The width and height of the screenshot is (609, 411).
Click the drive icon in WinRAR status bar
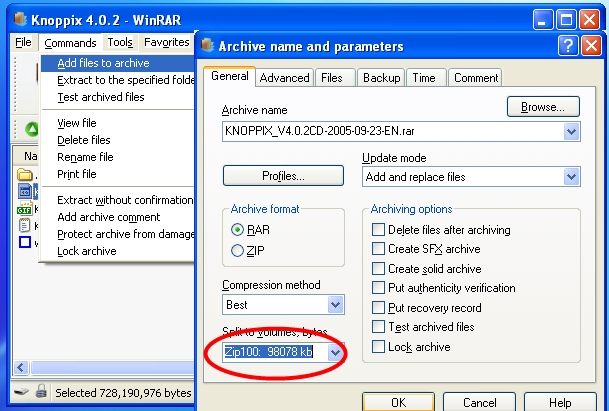coord(21,392)
